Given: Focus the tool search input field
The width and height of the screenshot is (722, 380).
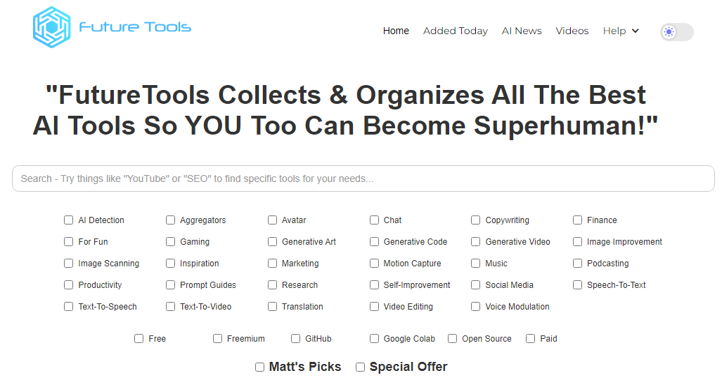Looking at the screenshot, I should (x=363, y=179).
